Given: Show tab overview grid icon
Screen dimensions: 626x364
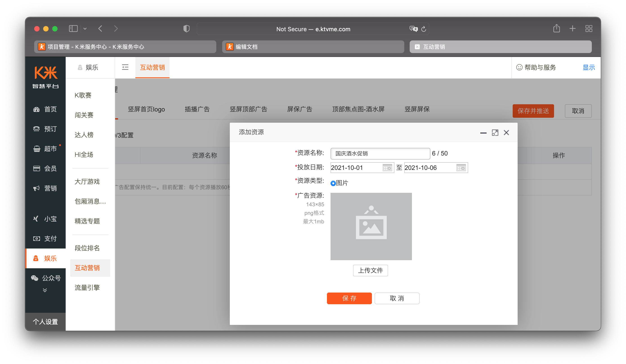Looking at the screenshot, I should pyautogui.click(x=589, y=29).
